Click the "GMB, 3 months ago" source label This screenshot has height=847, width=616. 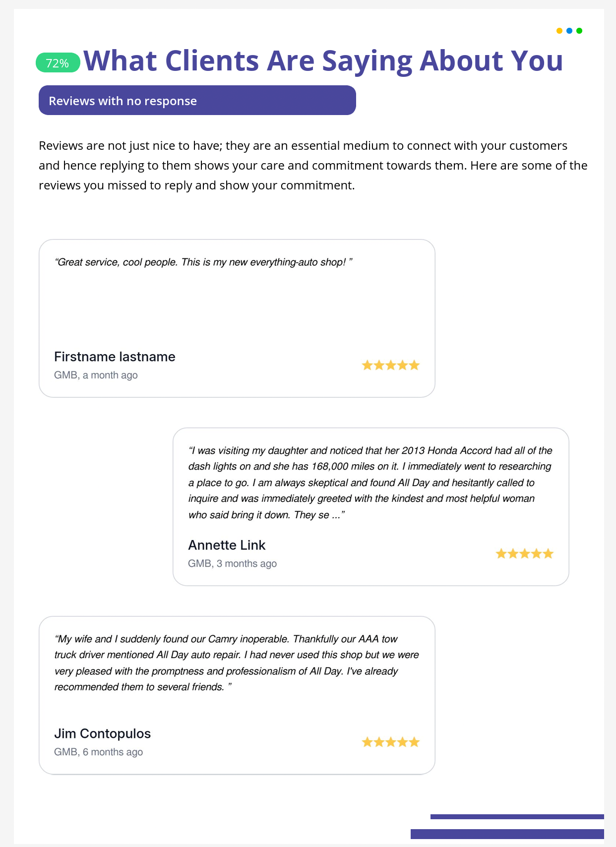click(x=232, y=564)
